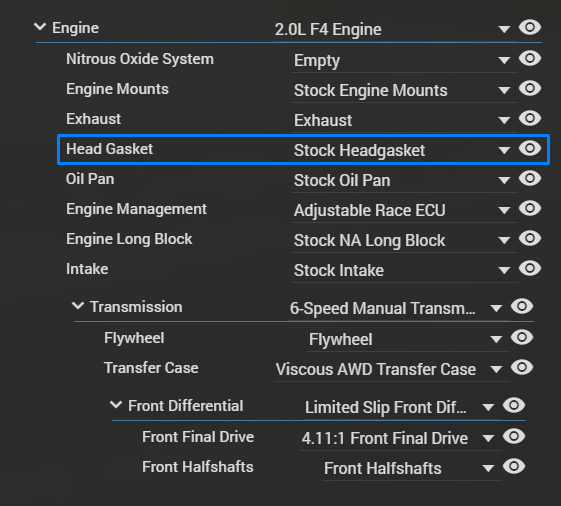The width and height of the screenshot is (561, 506).
Task: Open the 2.0L F4 Engine dropdown
Action: pyautogui.click(x=504, y=29)
